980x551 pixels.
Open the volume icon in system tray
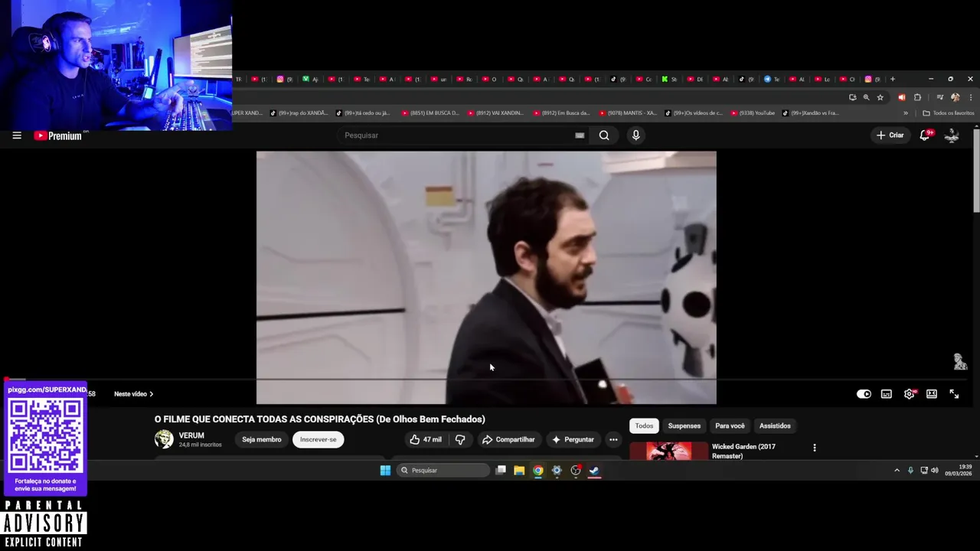click(x=935, y=470)
